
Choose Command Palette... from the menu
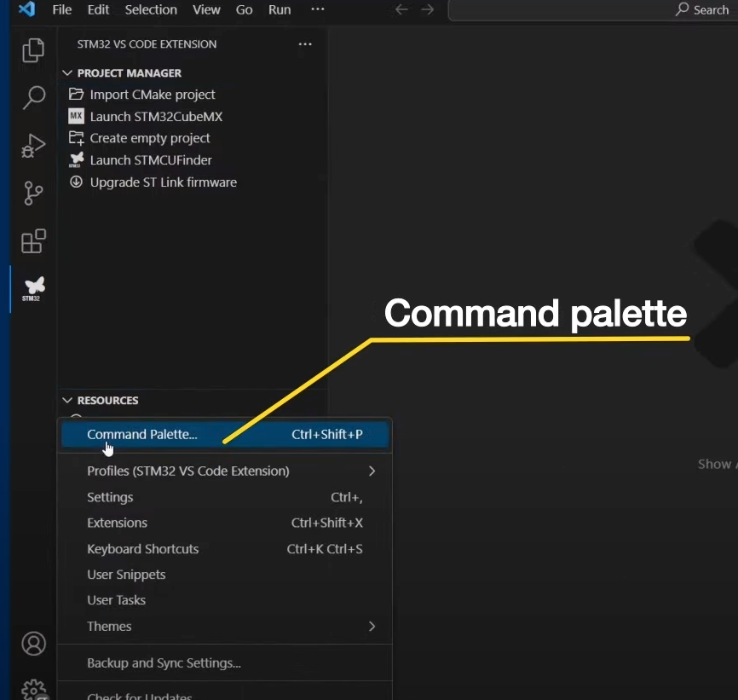225,434
